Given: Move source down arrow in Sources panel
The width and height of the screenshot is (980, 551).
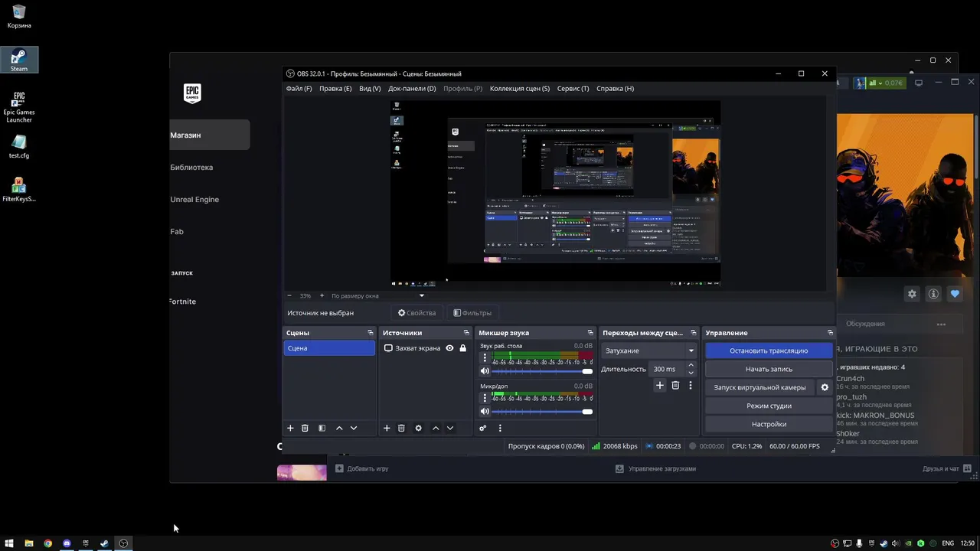Looking at the screenshot, I should click(450, 429).
